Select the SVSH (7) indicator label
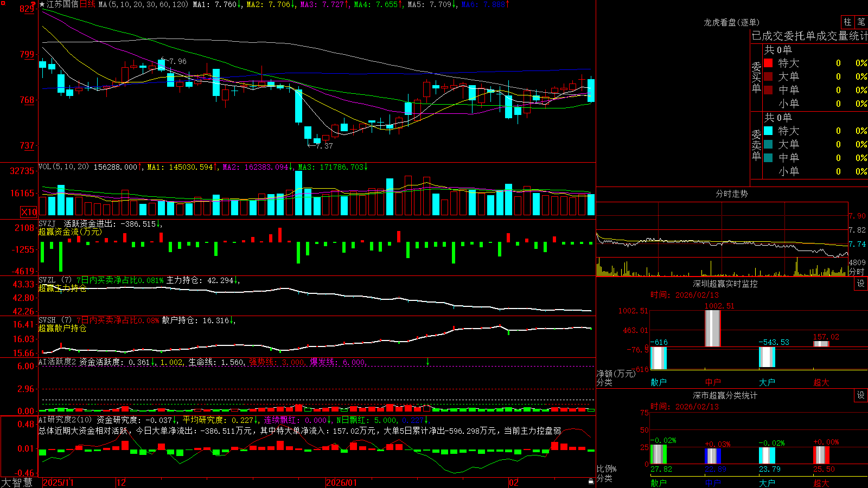Image resolution: width=868 pixels, height=488 pixels. 55,320
